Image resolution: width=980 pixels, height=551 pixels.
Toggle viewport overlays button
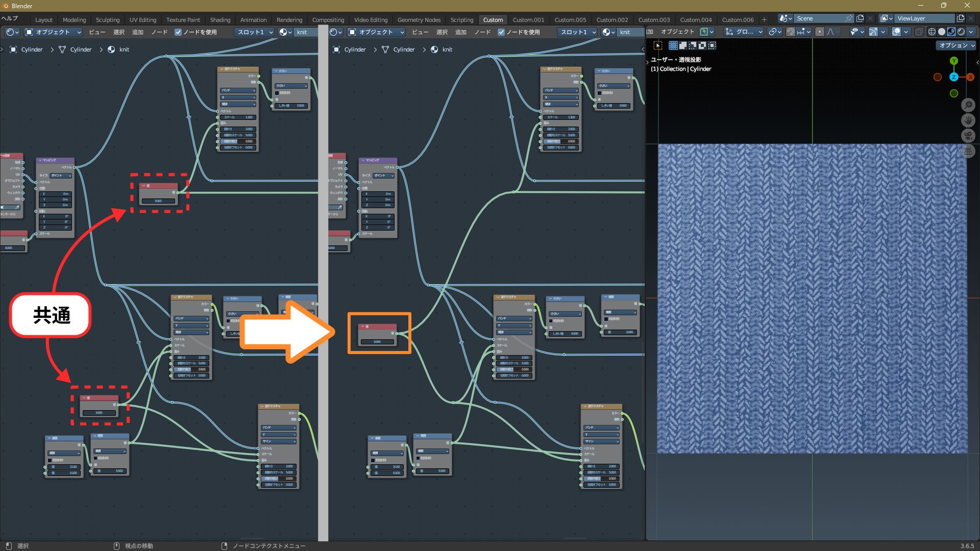pos(896,32)
